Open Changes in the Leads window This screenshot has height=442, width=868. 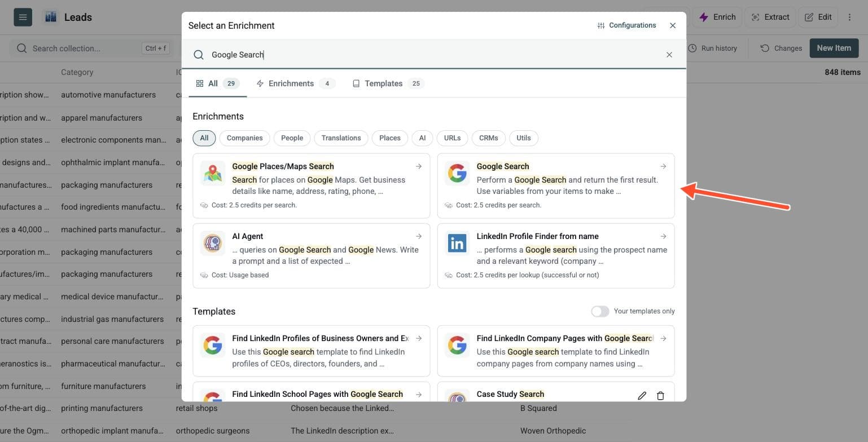tap(781, 48)
